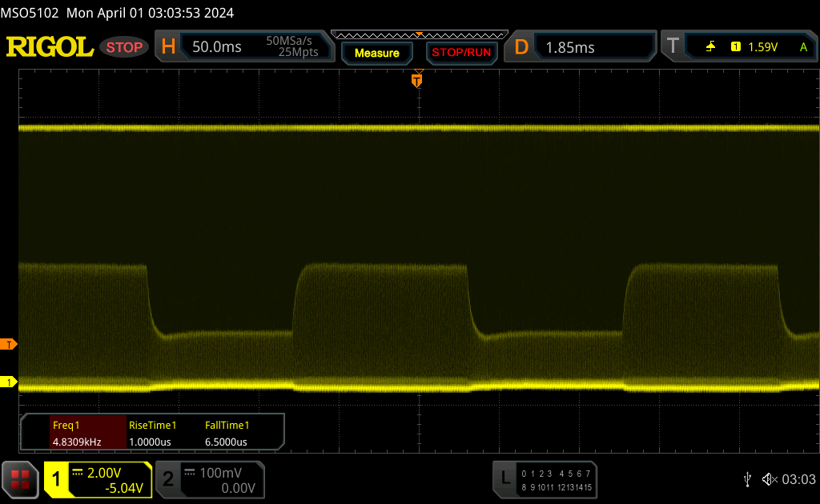
Task: Click channel 2 0.00V offset value
Action: point(238,488)
